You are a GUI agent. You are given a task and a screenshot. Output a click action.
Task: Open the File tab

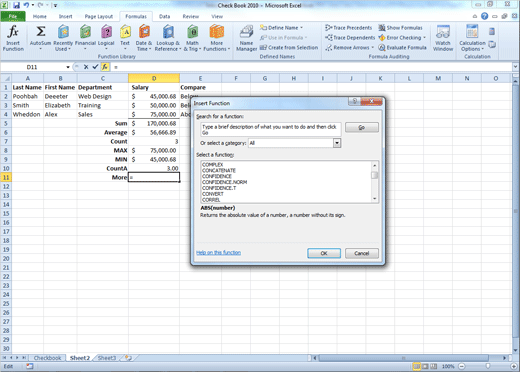[13, 16]
